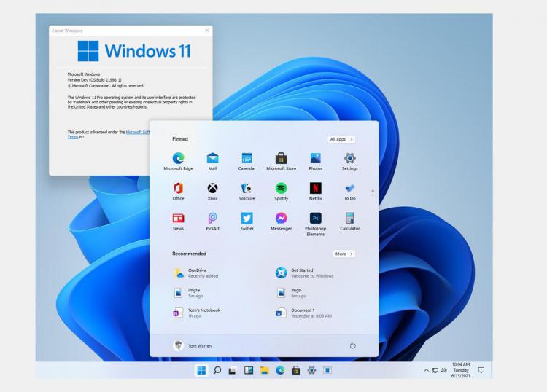Open the Calendar app
Image resolution: width=547 pixels, height=392 pixels.
[247, 161]
